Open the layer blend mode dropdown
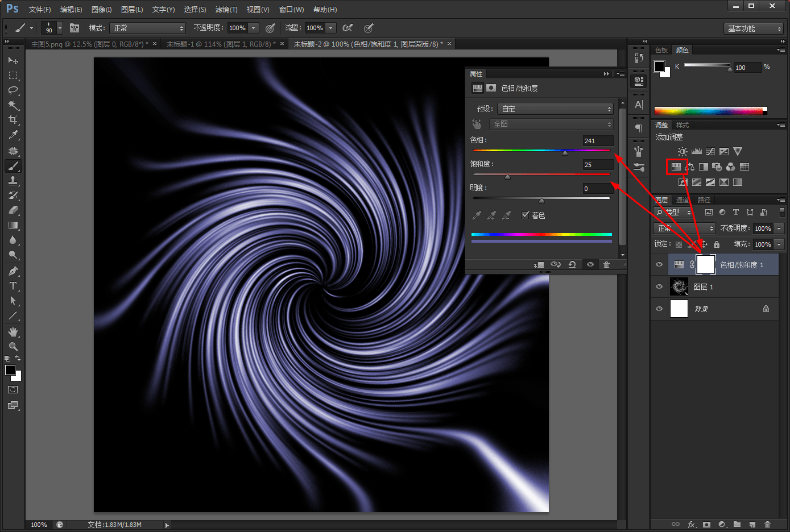The height and width of the screenshot is (532, 790). point(684,228)
